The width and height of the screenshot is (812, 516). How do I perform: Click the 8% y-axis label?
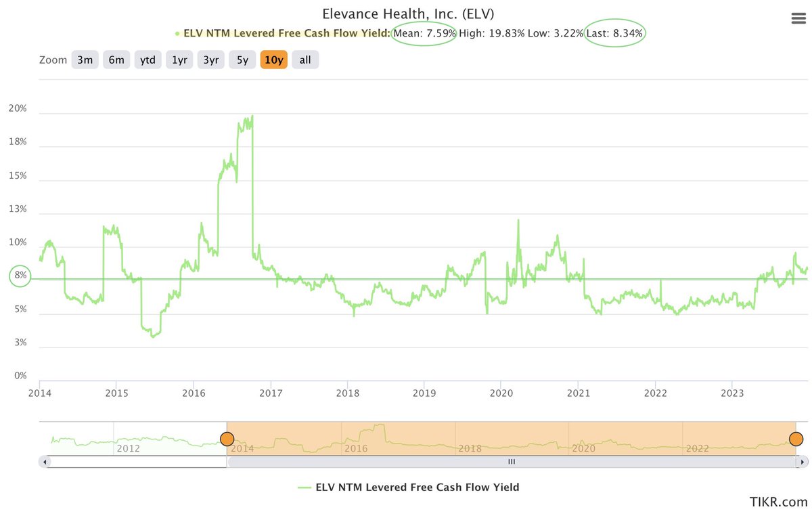(20, 276)
